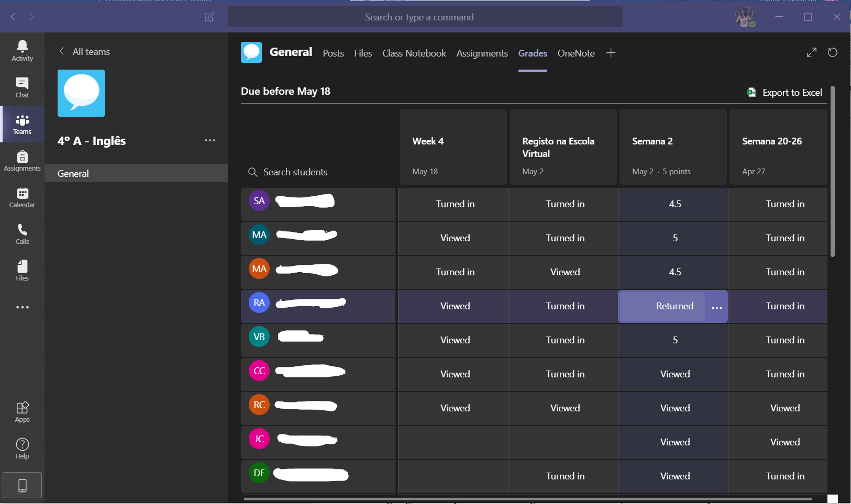Switch to the Assignments tab

click(482, 53)
